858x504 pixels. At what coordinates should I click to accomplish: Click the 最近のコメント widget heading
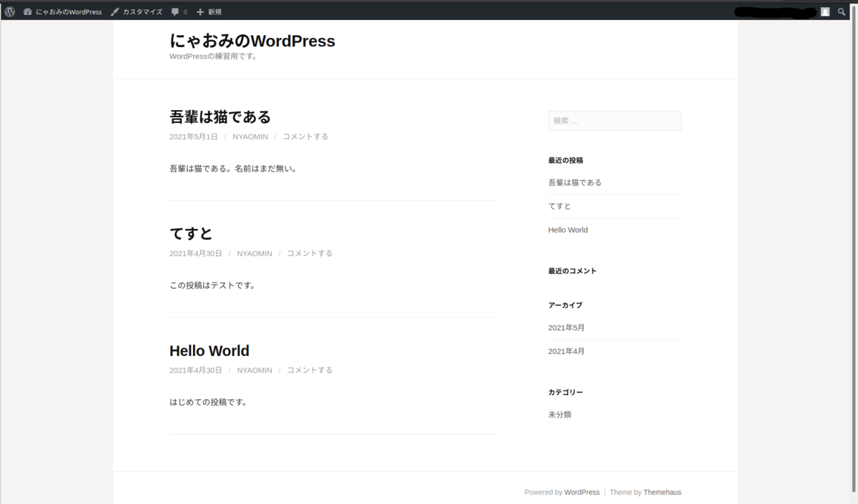click(x=572, y=271)
